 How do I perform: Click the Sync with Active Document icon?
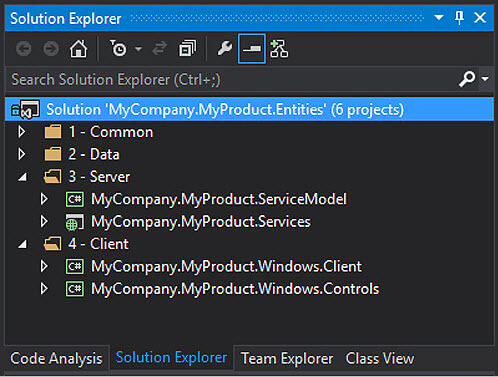point(159,49)
